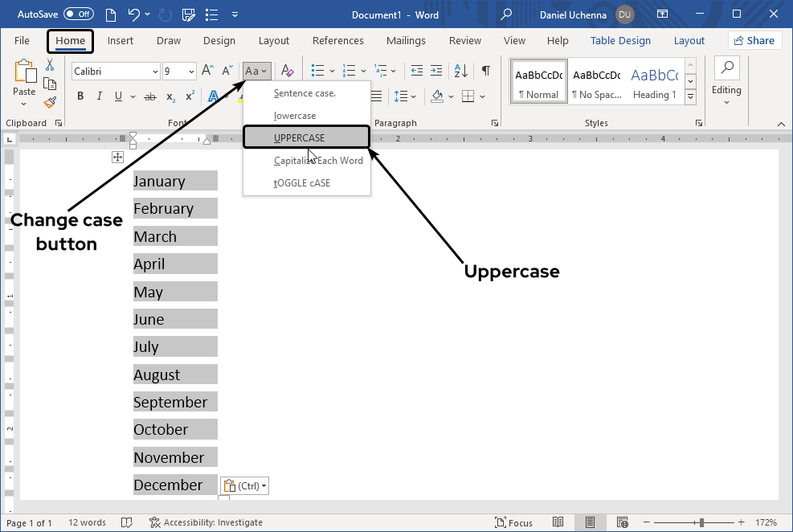Open the Calibri font name dropdown
The height and width of the screenshot is (532, 793).
click(x=155, y=72)
